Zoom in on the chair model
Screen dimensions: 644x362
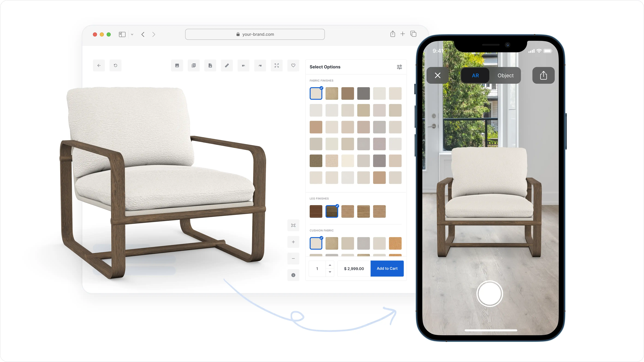click(x=293, y=242)
